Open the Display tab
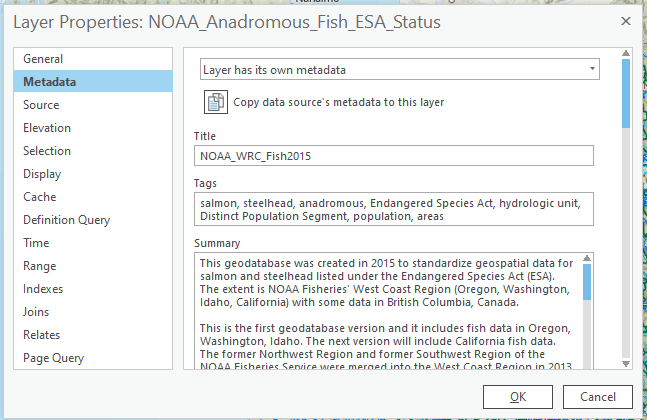This screenshot has height=420, width=647. click(x=93, y=174)
